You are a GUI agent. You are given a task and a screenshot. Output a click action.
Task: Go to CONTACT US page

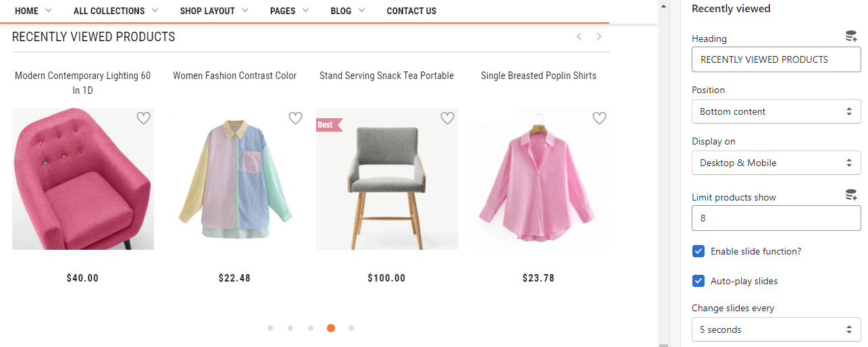point(411,11)
